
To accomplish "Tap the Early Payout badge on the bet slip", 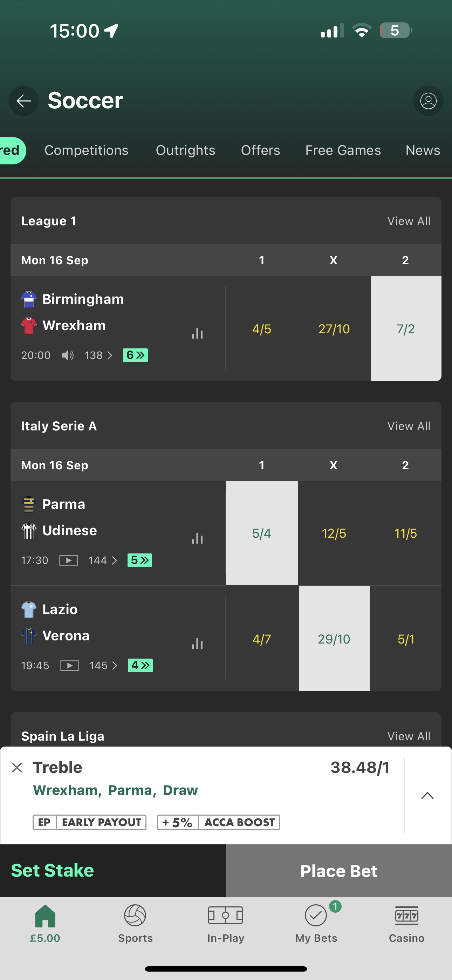I will coord(89,822).
